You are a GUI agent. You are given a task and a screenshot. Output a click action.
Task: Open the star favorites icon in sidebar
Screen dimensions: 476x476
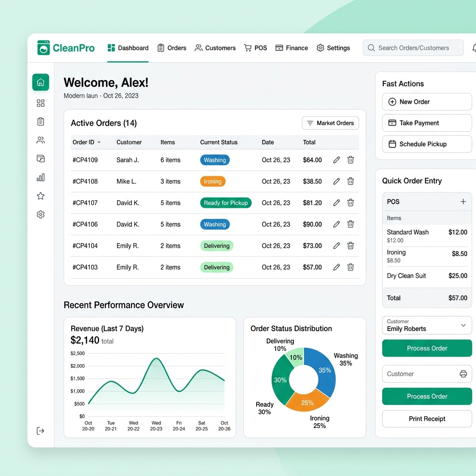click(41, 196)
